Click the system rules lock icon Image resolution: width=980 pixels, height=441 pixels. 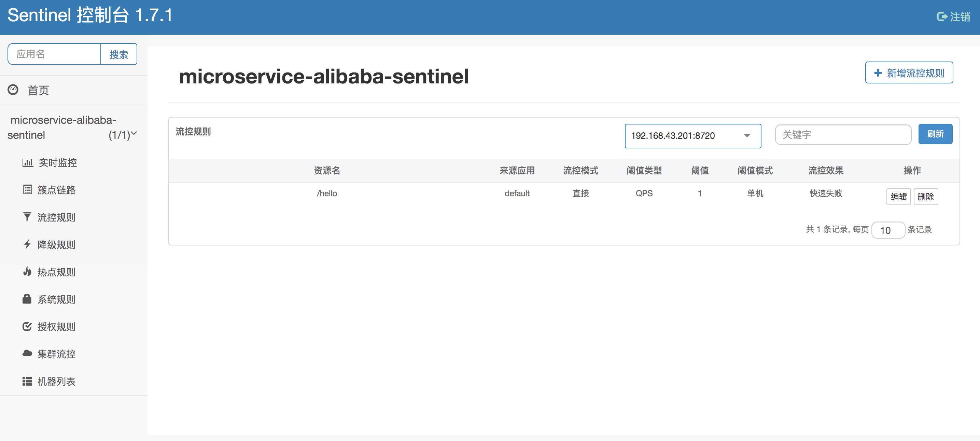[27, 299]
